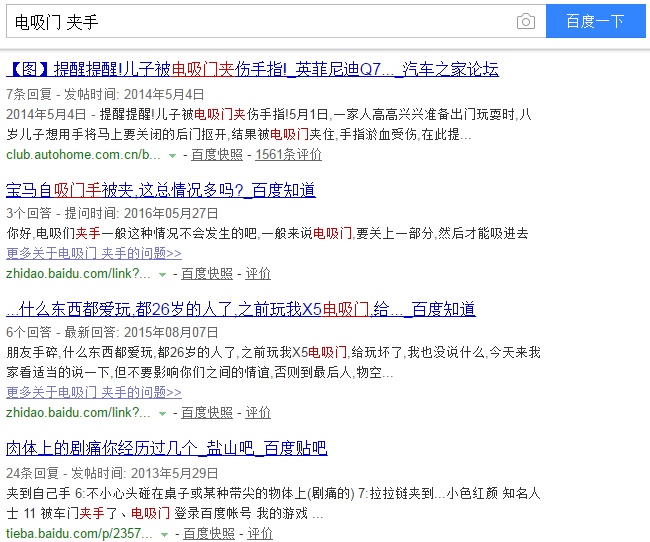Image resolution: width=650 pixels, height=542 pixels.
Task: Focus the search box containing 电吸门 夹手
Action: (x=260, y=21)
